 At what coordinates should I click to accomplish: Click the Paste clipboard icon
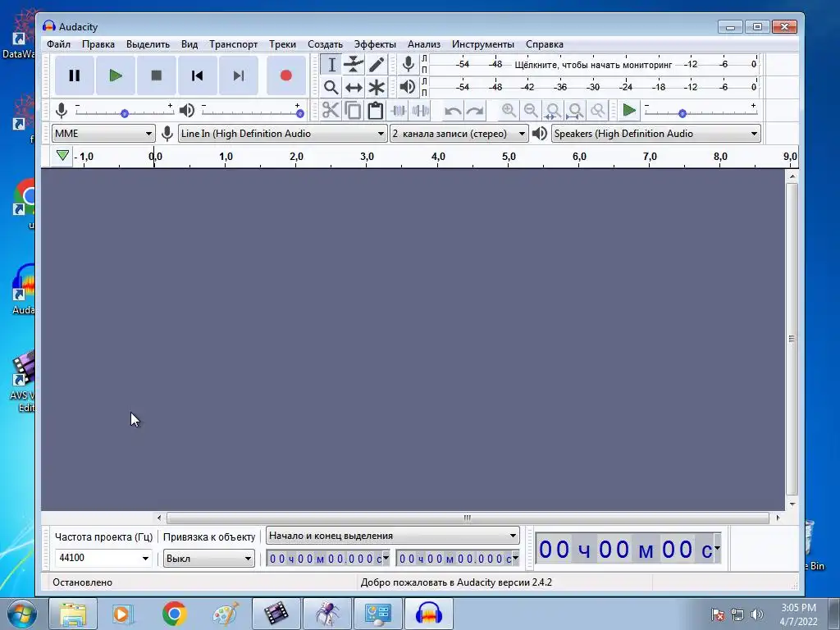pyautogui.click(x=376, y=111)
